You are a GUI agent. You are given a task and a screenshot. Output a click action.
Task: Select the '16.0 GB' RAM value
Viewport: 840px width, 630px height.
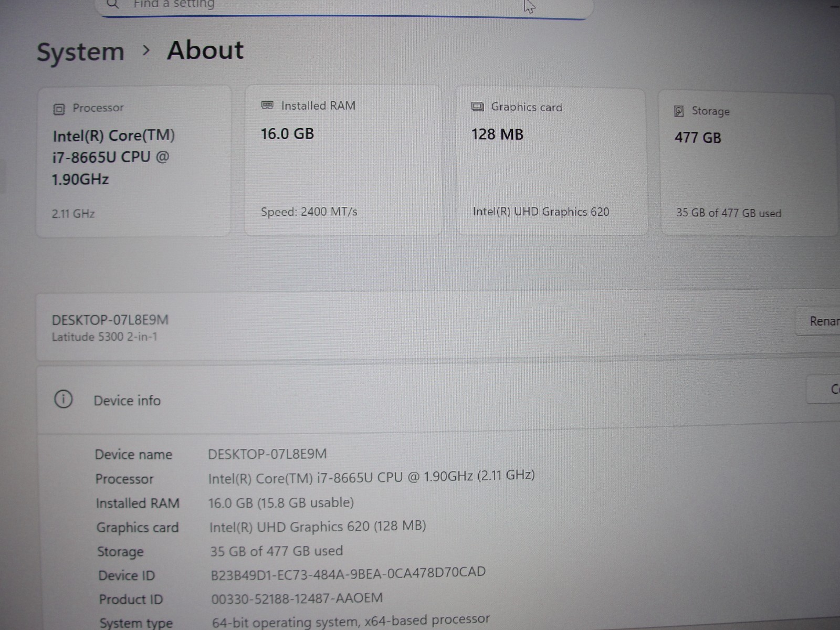point(287,134)
